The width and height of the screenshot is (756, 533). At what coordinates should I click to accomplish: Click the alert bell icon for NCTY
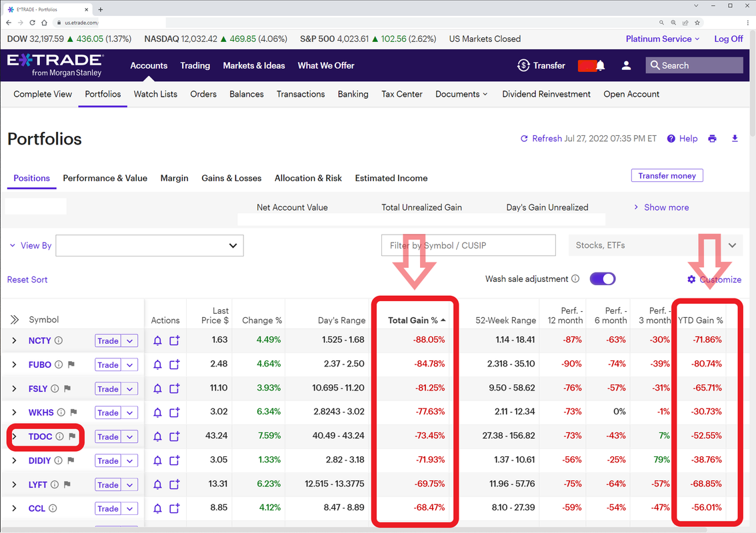[157, 340]
